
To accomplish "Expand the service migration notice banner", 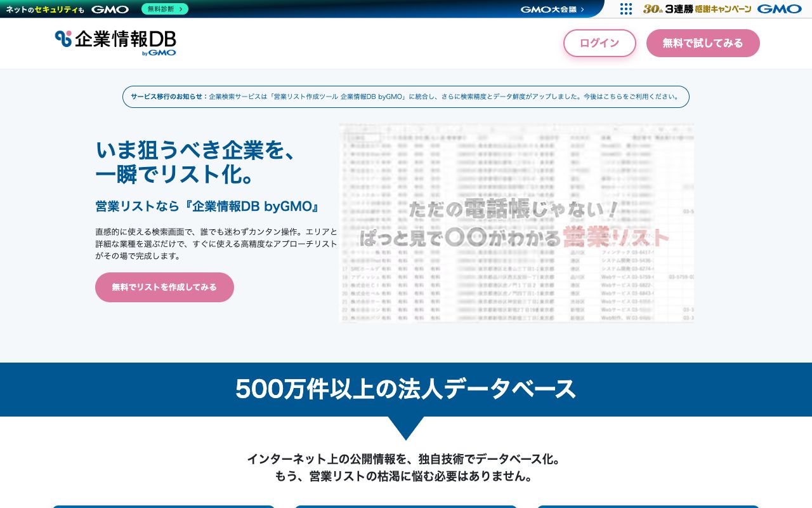I will point(406,97).
